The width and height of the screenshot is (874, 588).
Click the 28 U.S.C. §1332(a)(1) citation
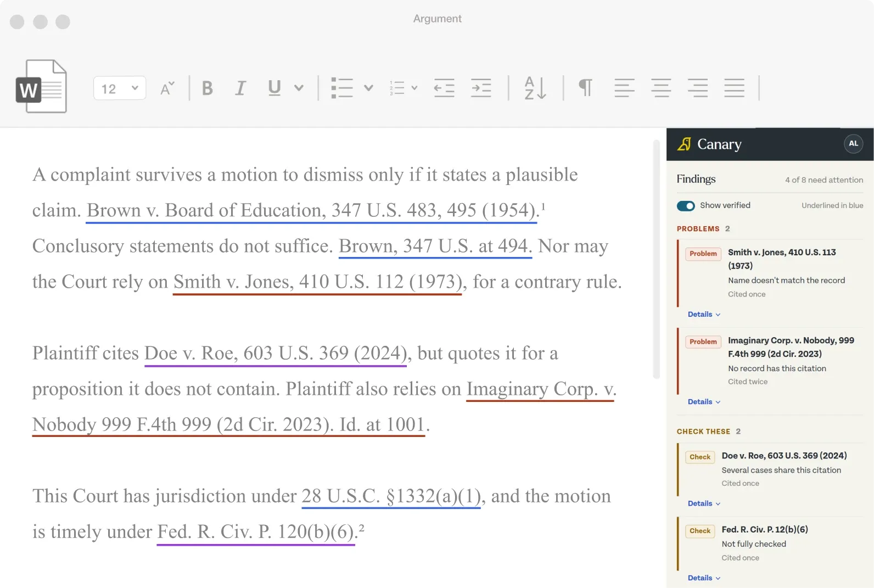391,496
